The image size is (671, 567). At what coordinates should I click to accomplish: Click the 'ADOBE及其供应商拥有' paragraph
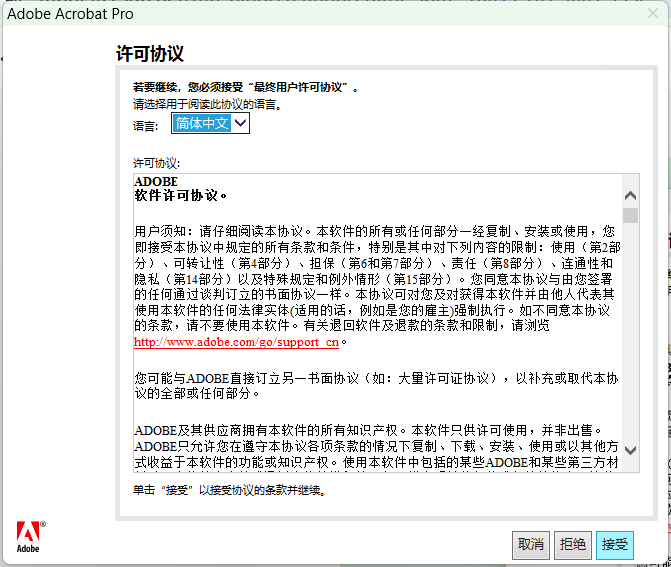377,448
